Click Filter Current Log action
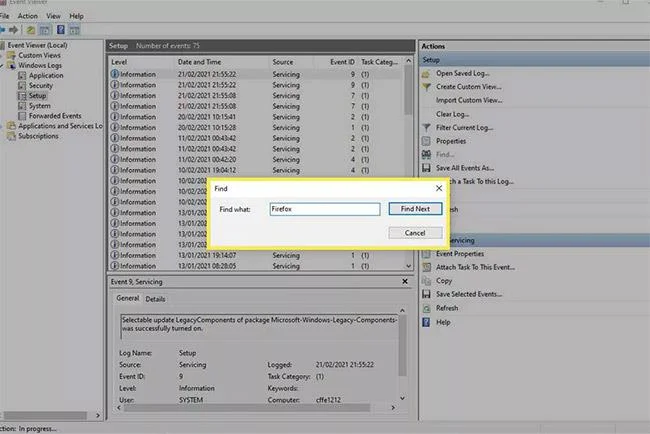650x434 pixels. click(464, 128)
